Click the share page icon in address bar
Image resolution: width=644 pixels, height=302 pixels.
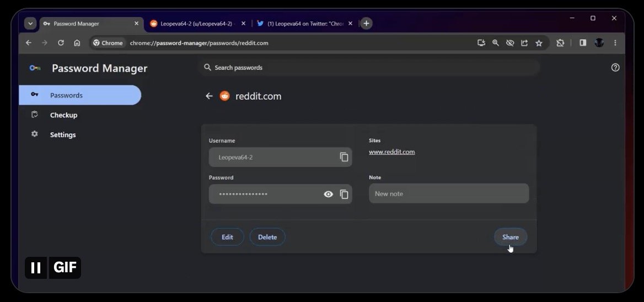pos(524,42)
